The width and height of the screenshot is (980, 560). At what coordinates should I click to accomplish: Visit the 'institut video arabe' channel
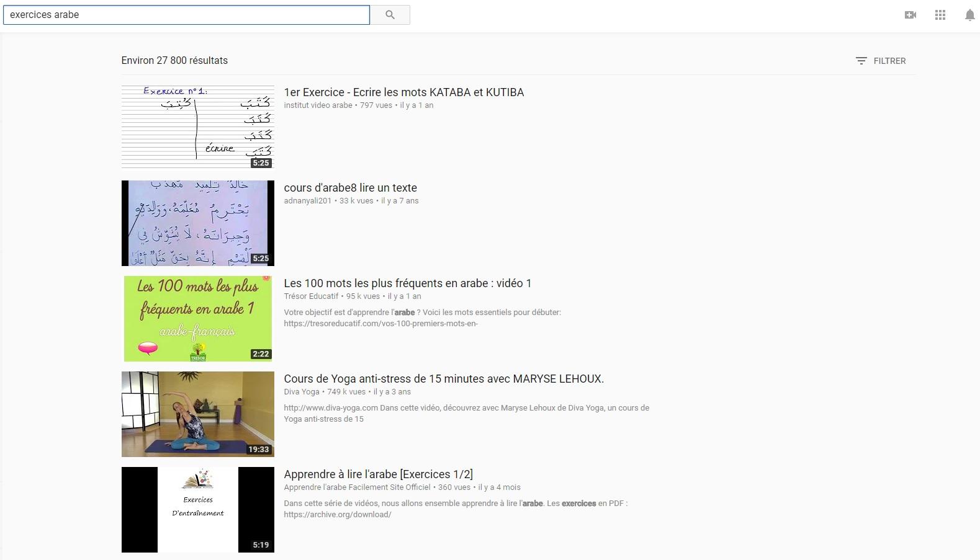click(318, 105)
